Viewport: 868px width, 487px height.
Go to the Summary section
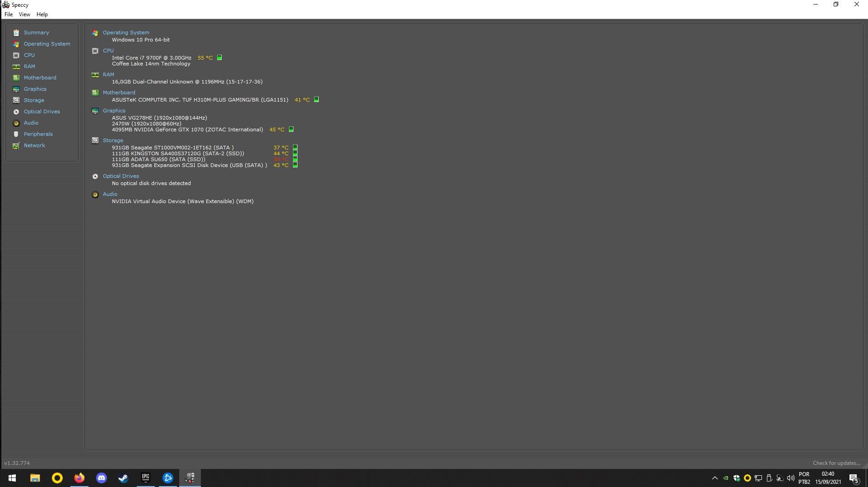pyautogui.click(x=37, y=32)
